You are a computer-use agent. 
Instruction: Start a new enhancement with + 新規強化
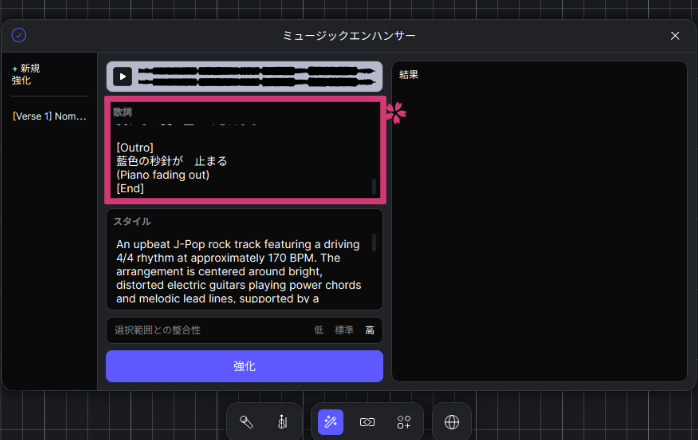tap(26, 74)
